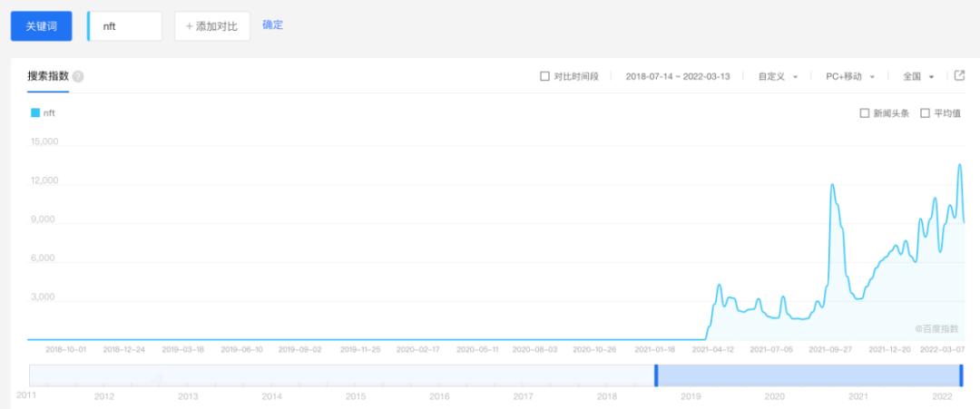Click the help icon beside 搜索指数
This screenshot has height=409, width=980.
pyautogui.click(x=78, y=77)
